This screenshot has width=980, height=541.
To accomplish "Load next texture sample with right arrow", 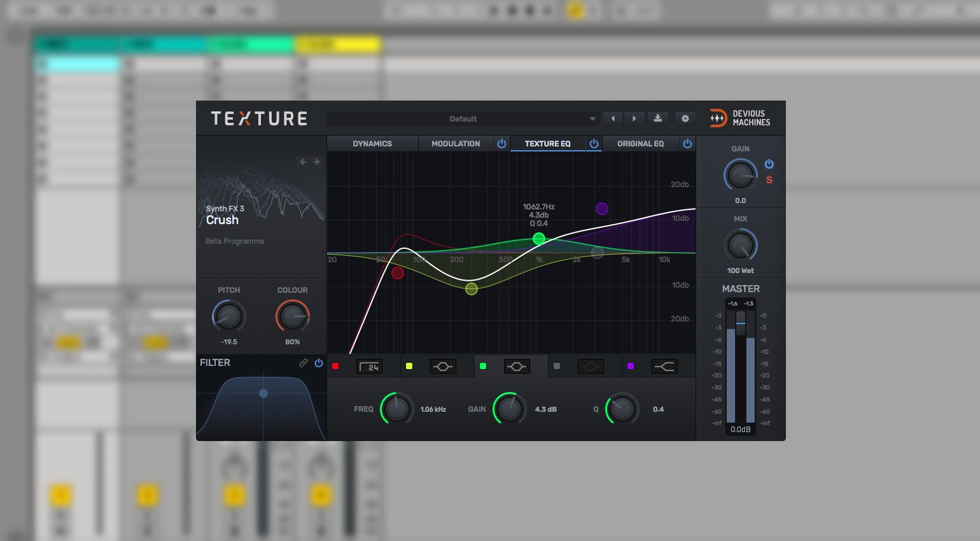I will [x=316, y=162].
